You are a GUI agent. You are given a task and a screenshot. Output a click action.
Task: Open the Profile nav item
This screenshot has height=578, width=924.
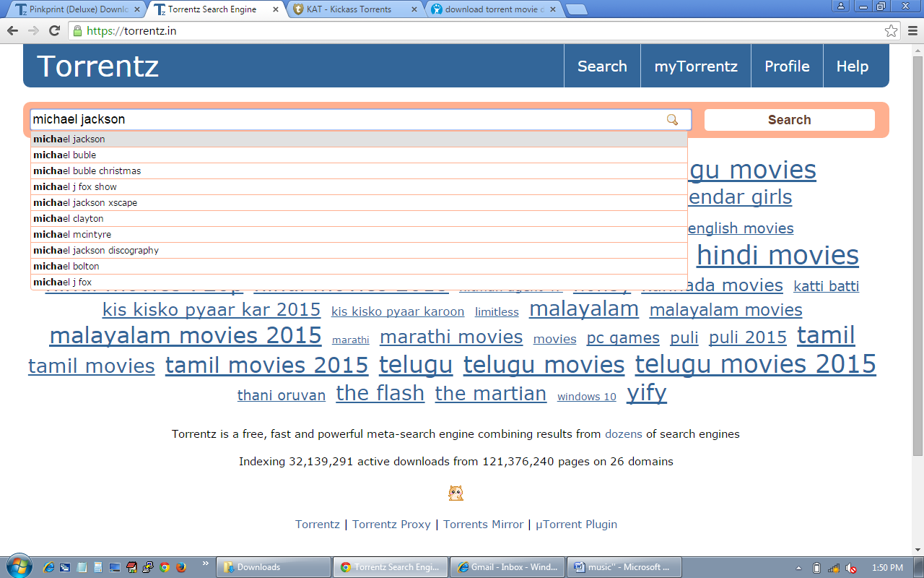click(x=787, y=66)
